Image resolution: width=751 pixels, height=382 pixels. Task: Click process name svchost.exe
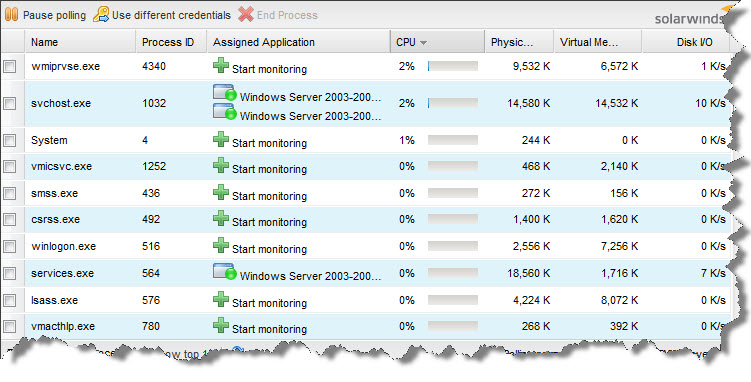tap(61, 103)
